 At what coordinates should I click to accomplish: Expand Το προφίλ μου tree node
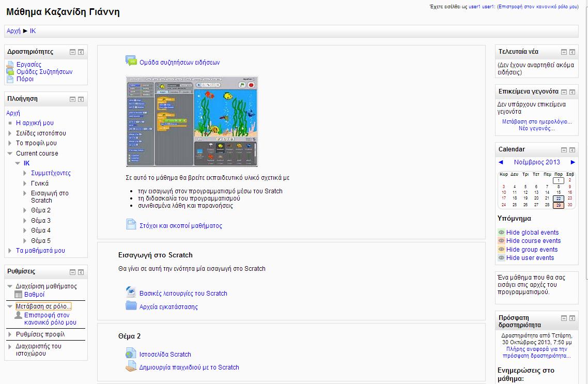[x=10, y=143]
